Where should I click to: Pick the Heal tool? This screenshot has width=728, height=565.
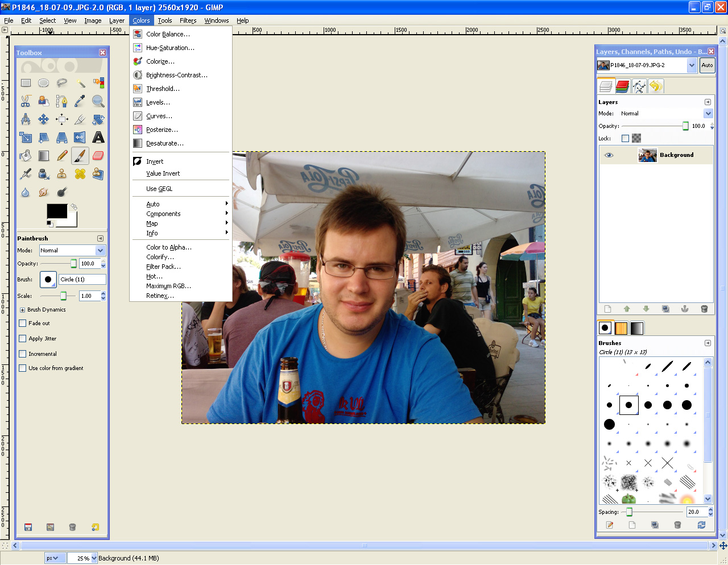(80, 174)
